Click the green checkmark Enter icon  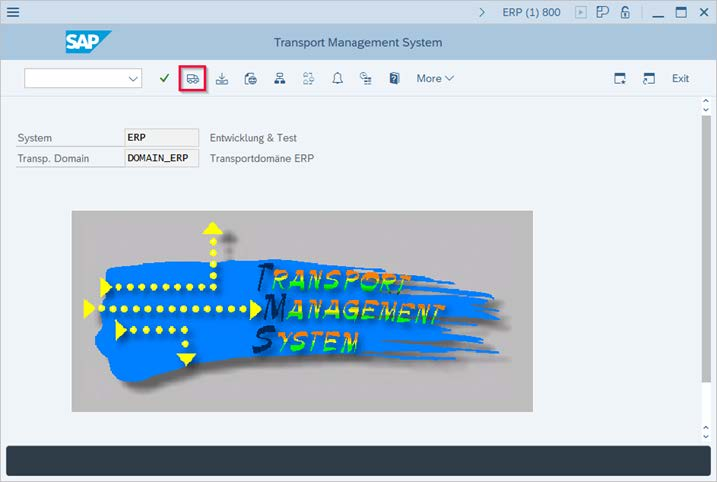coord(164,78)
